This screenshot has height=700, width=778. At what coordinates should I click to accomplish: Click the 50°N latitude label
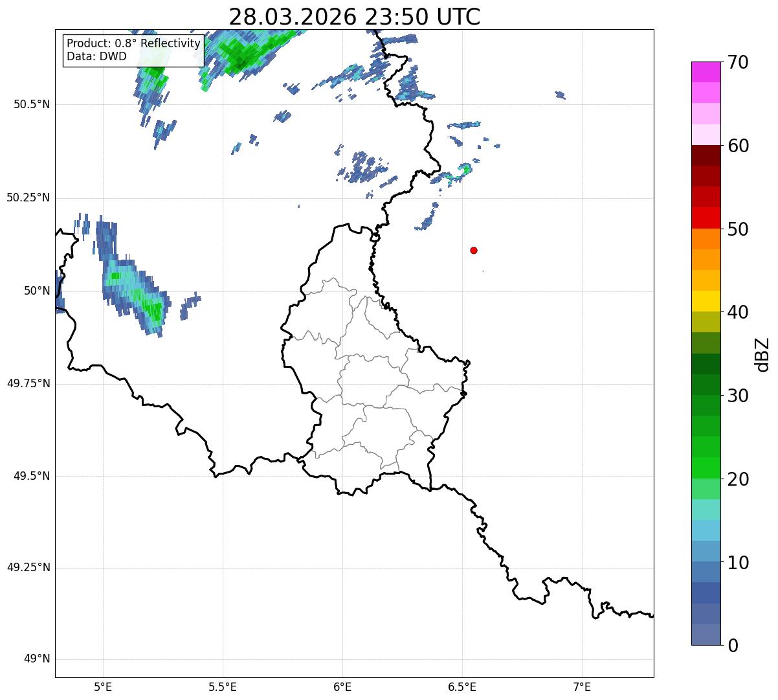click(37, 291)
